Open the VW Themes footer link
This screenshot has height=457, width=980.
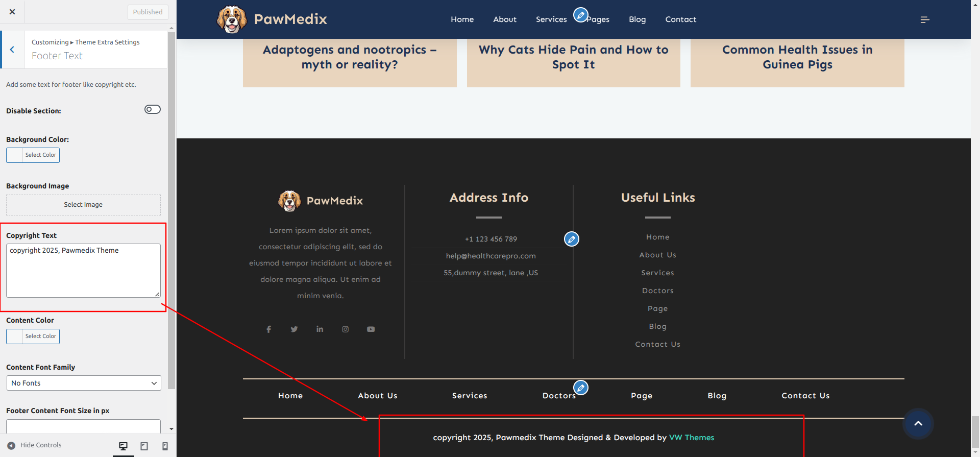point(691,438)
